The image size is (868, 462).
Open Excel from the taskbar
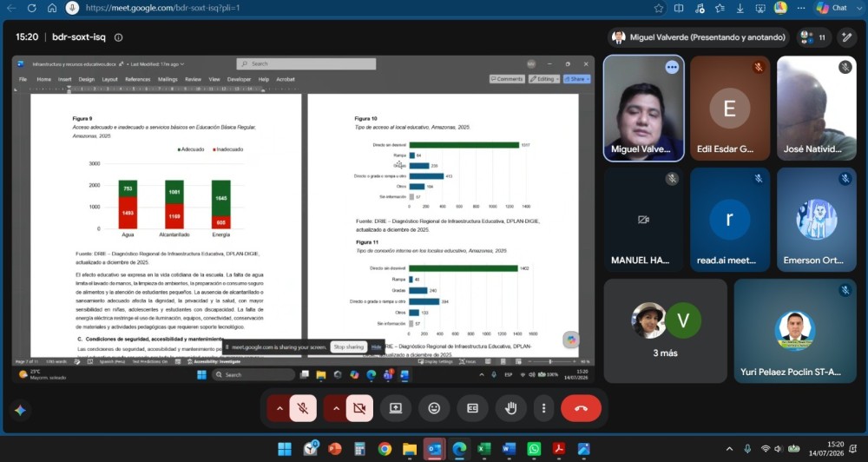484,449
